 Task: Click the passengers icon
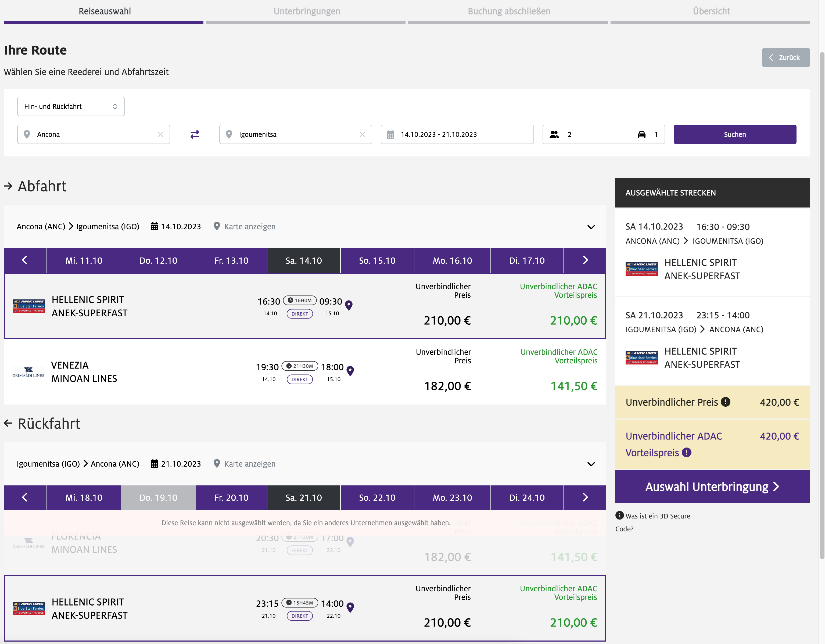coord(554,134)
